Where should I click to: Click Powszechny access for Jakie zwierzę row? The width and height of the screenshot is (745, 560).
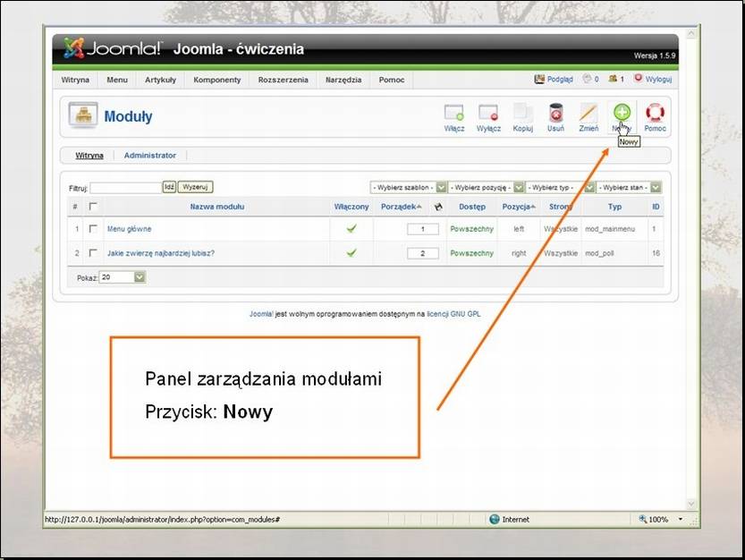472,253
